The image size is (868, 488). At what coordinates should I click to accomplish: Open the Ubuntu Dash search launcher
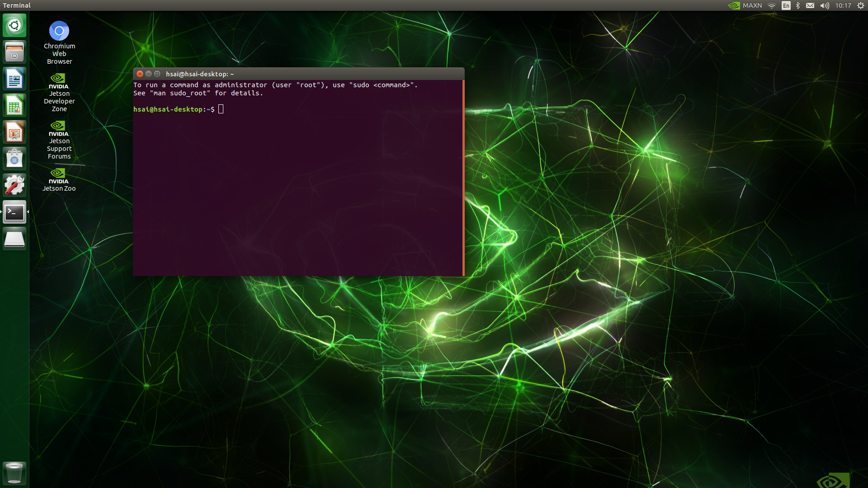[x=14, y=25]
